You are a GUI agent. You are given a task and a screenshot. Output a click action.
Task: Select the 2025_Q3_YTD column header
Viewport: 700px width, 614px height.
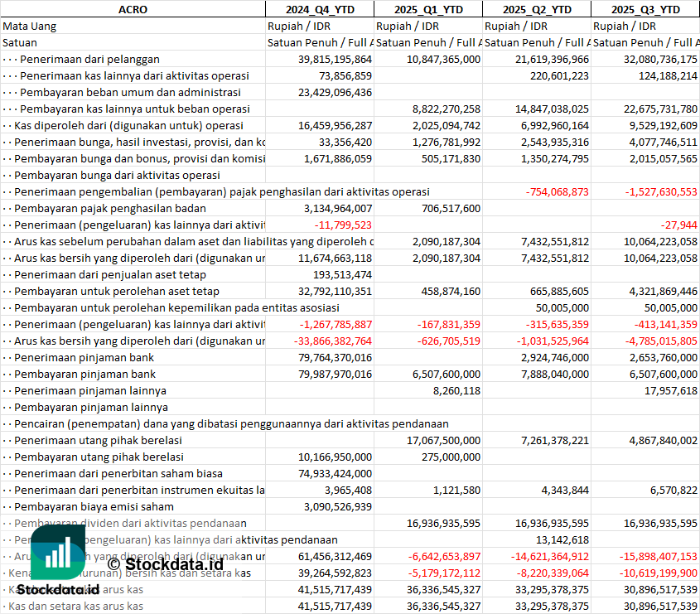coord(645,9)
